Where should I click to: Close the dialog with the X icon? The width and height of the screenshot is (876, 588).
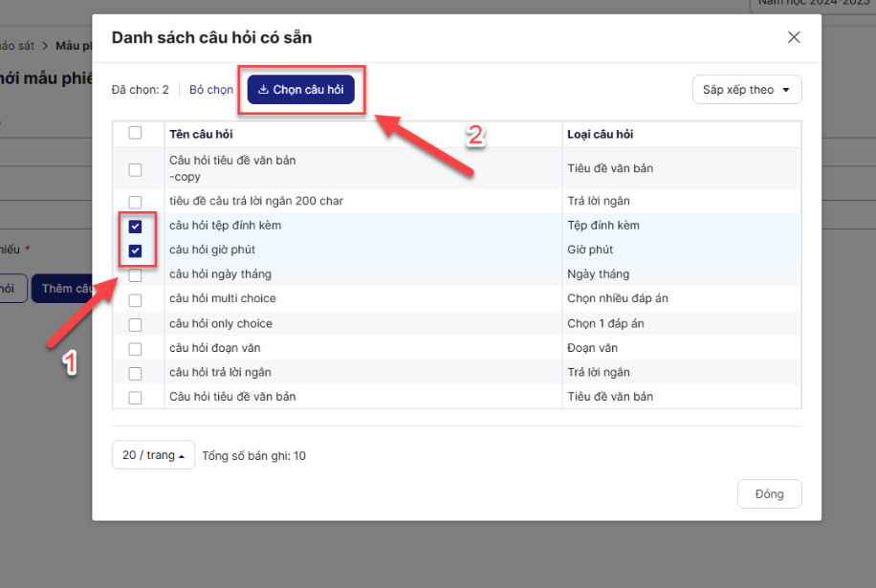(793, 37)
